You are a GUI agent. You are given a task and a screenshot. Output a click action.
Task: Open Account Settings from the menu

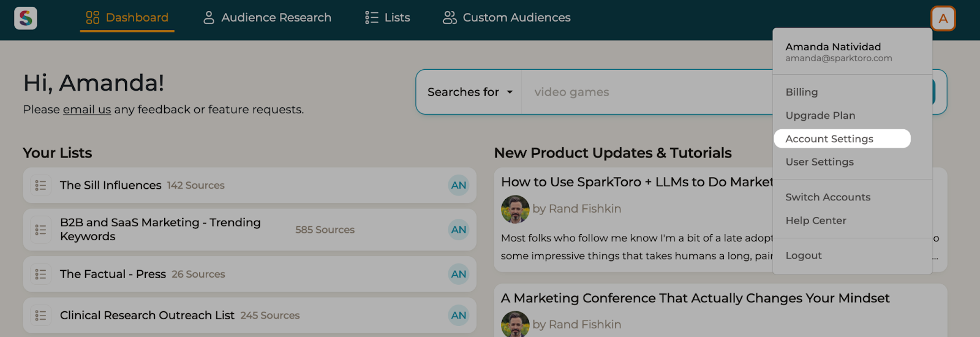pos(842,138)
